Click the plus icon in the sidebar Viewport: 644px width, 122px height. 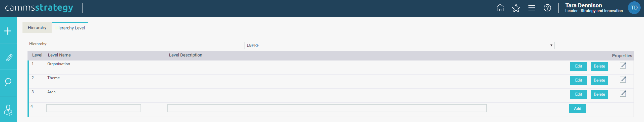click(8, 31)
